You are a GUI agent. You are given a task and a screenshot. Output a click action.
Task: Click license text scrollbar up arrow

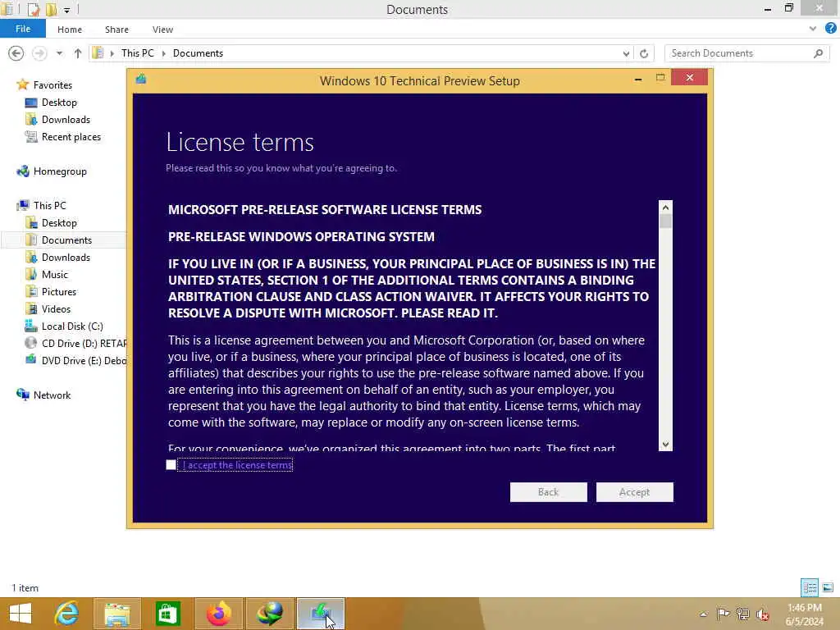(x=665, y=208)
